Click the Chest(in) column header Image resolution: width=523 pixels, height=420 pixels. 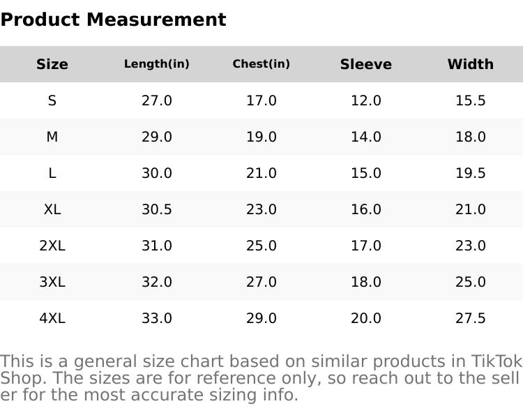[261, 64]
